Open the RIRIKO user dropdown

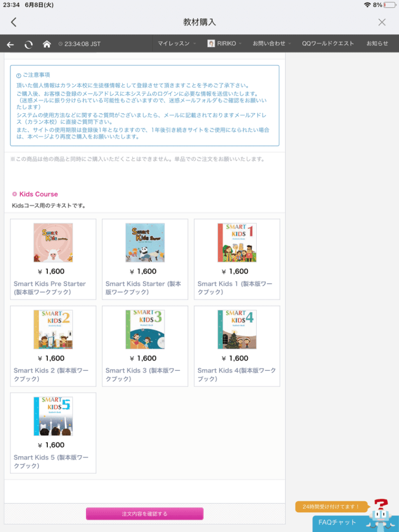click(224, 44)
